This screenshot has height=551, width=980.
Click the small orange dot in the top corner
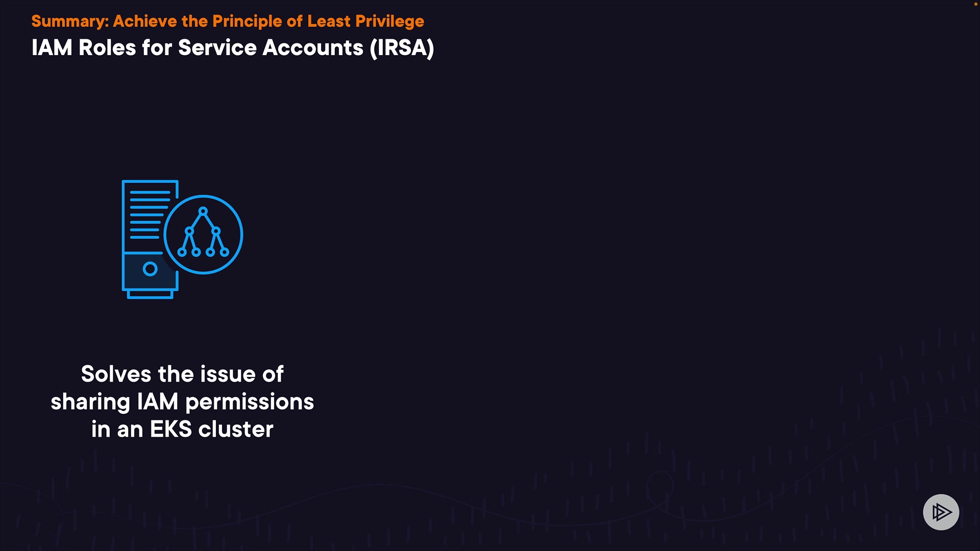click(975, 4)
